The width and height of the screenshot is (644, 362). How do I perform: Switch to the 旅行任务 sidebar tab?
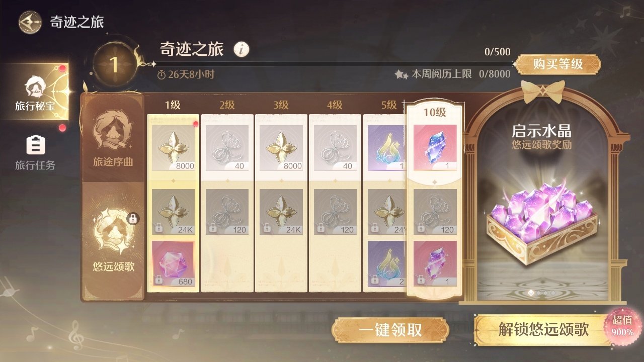tap(35, 152)
